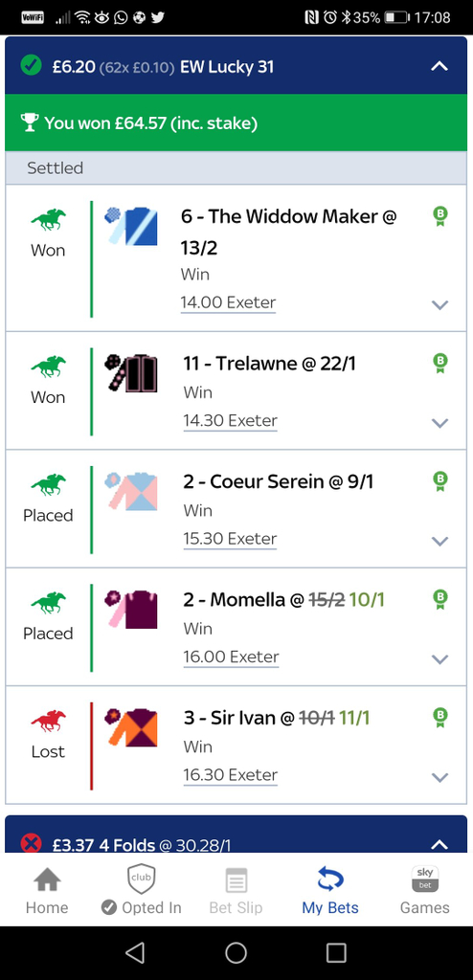Screen dimensions: 473x980
Task: Tap the green badge beside Trelawne
Action: point(440,363)
